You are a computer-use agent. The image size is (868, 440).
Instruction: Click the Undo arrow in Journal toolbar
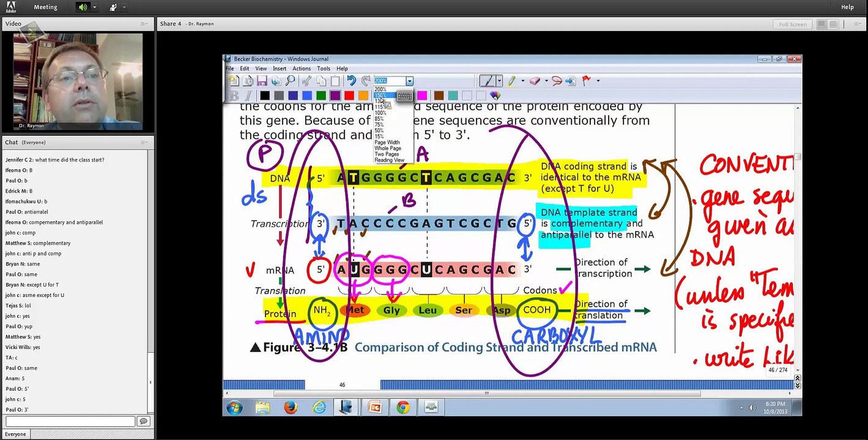tap(351, 81)
